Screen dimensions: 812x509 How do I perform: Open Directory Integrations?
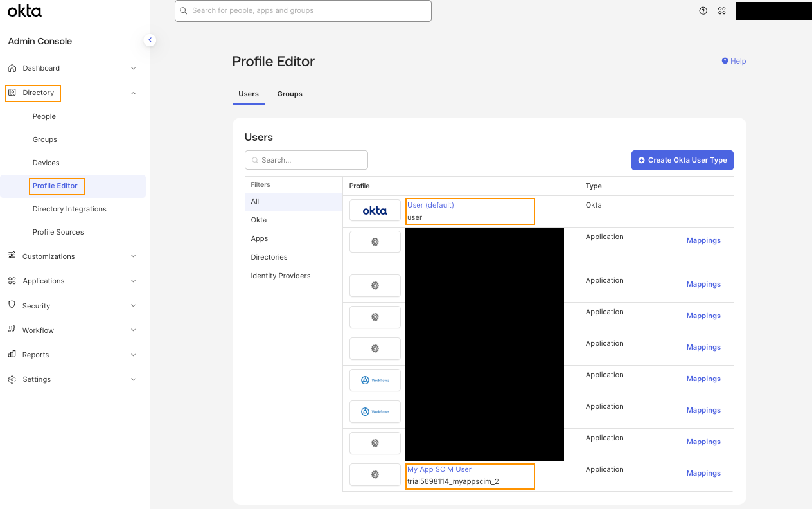(69, 209)
